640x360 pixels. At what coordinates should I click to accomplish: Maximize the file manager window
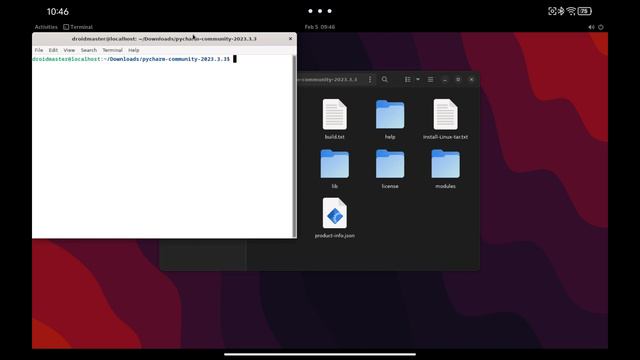click(458, 80)
